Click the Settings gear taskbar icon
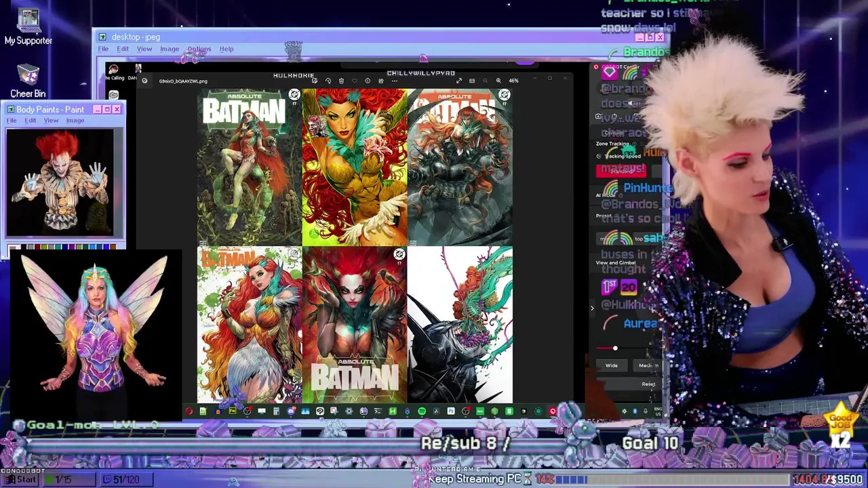Image resolution: width=868 pixels, height=488 pixels. point(349,411)
